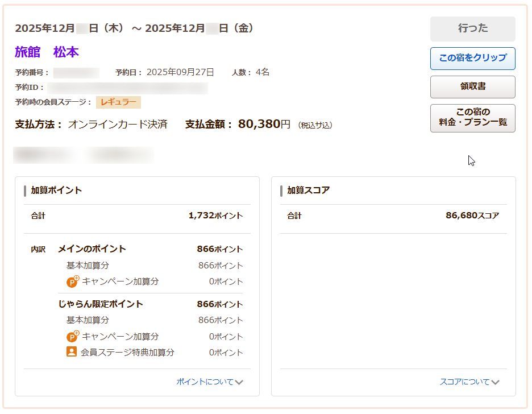Click the 86,680スコア total value
The image size is (532, 414).
coord(472,216)
